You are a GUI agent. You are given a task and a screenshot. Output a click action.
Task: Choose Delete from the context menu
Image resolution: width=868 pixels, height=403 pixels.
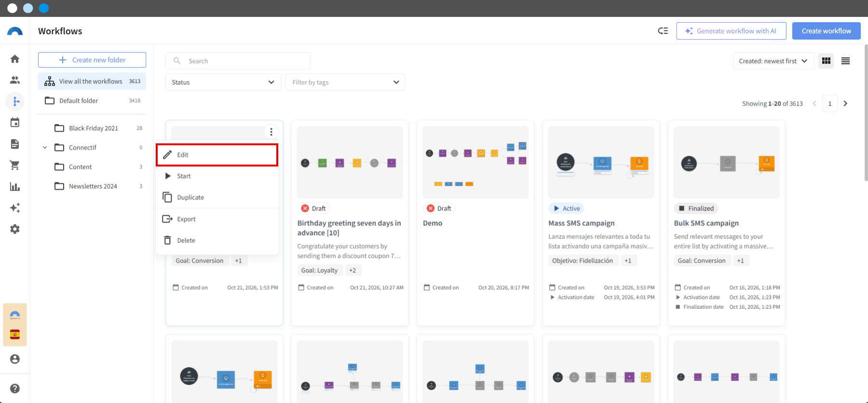[217, 240]
